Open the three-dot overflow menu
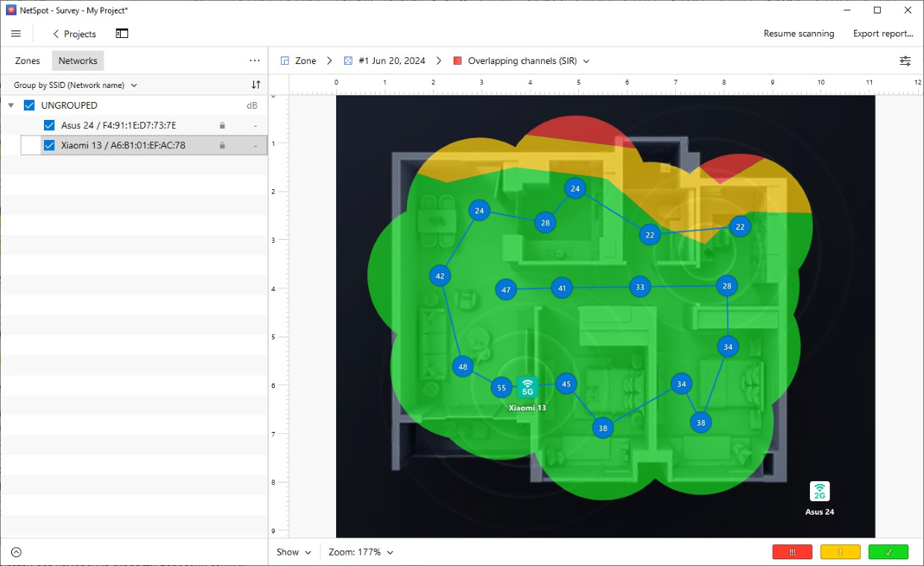Image resolution: width=924 pixels, height=566 pixels. 255,60
